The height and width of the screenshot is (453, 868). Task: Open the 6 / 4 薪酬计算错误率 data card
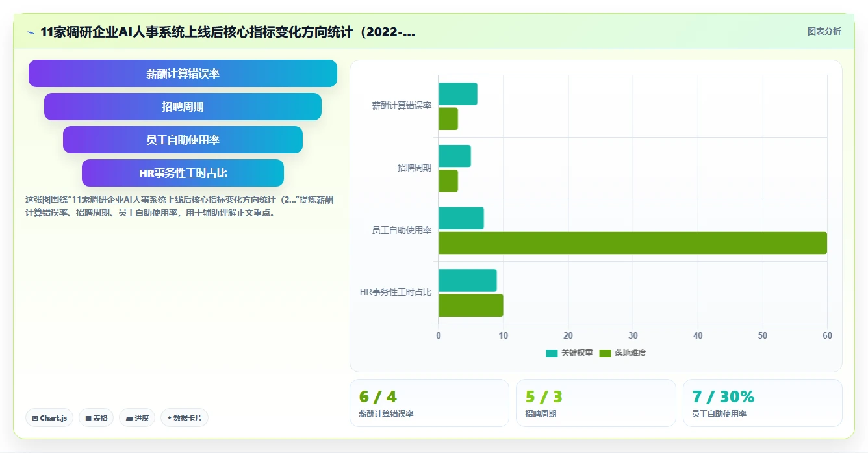pos(429,403)
